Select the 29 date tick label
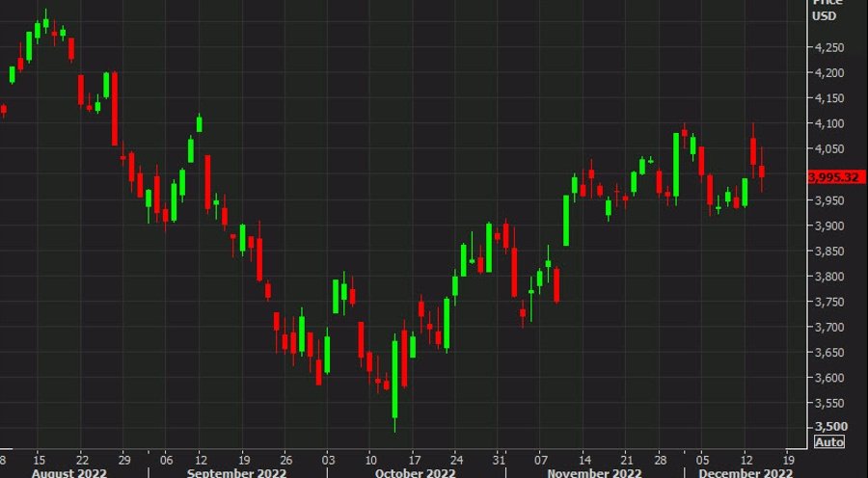Screen dimensions: 868x478 pos(124,460)
